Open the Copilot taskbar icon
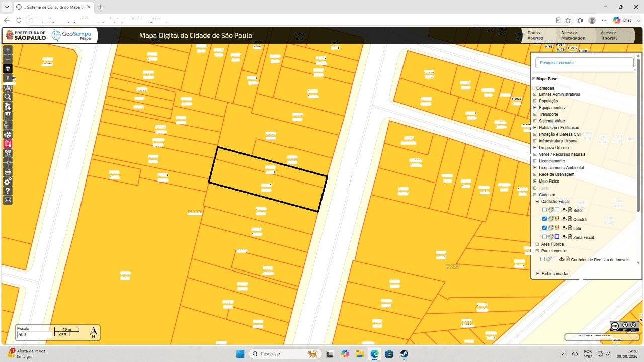 pyautogui.click(x=345, y=354)
